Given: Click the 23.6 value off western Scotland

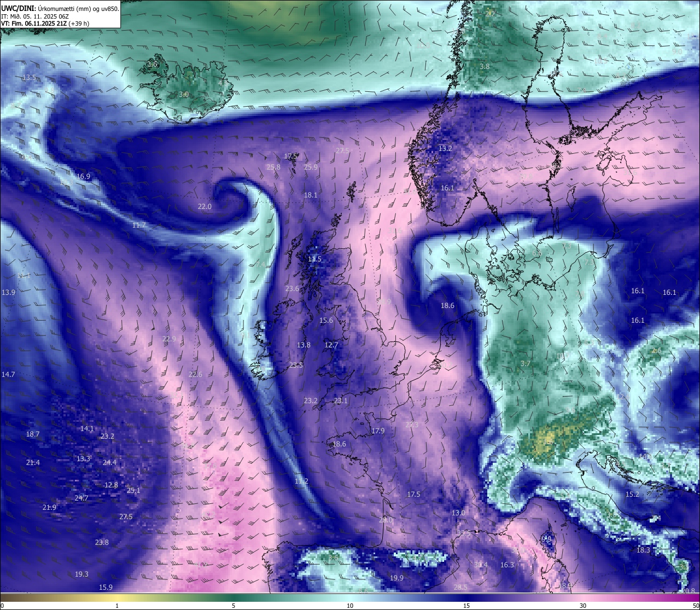Looking at the screenshot, I should (292, 289).
